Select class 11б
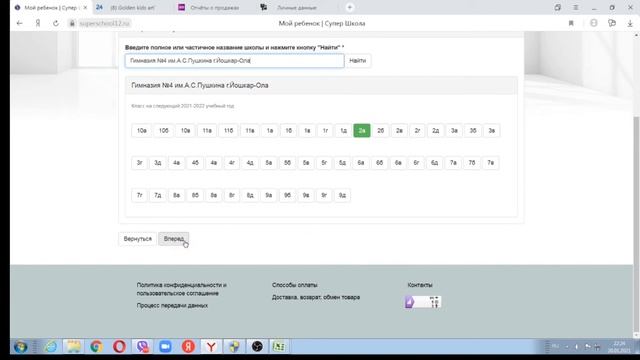Image resolution: width=640 pixels, height=360 pixels. click(228, 131)
